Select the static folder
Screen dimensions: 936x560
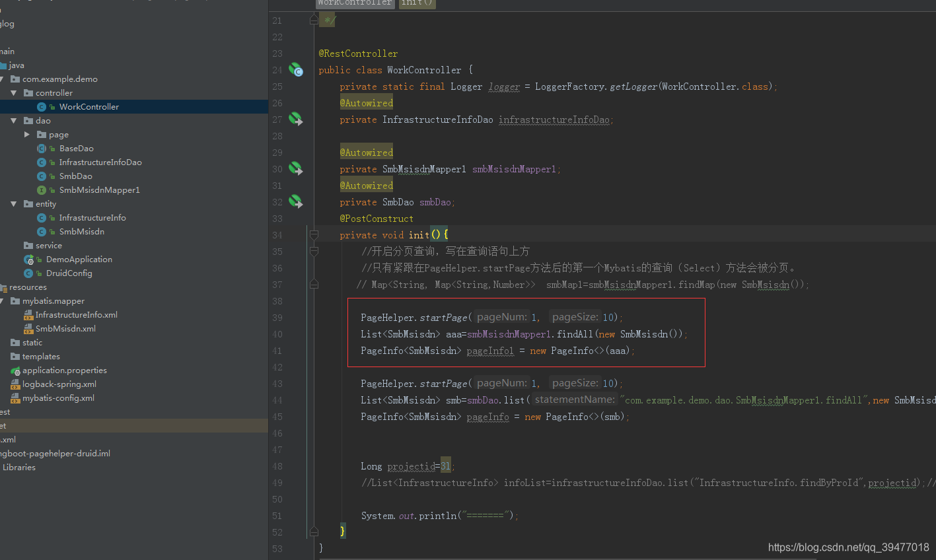(x=32, y=343)
